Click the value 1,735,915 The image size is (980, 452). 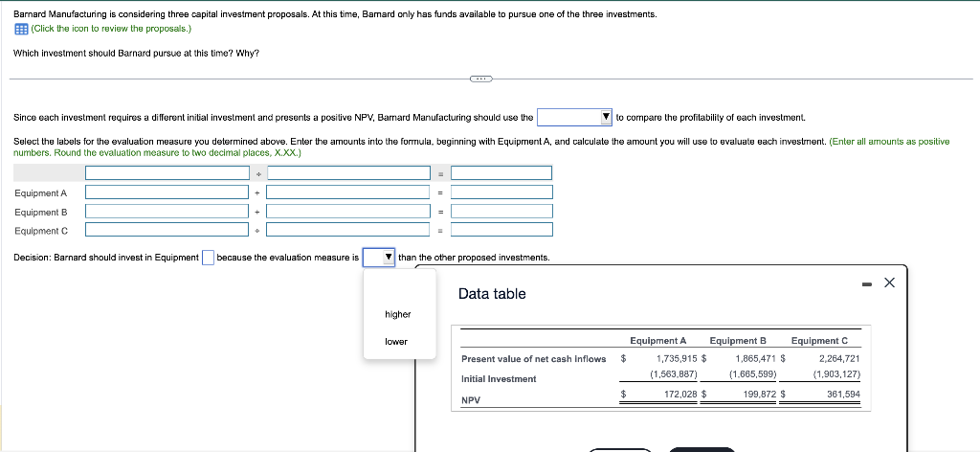pyautogui.click(x=677, y=359)
